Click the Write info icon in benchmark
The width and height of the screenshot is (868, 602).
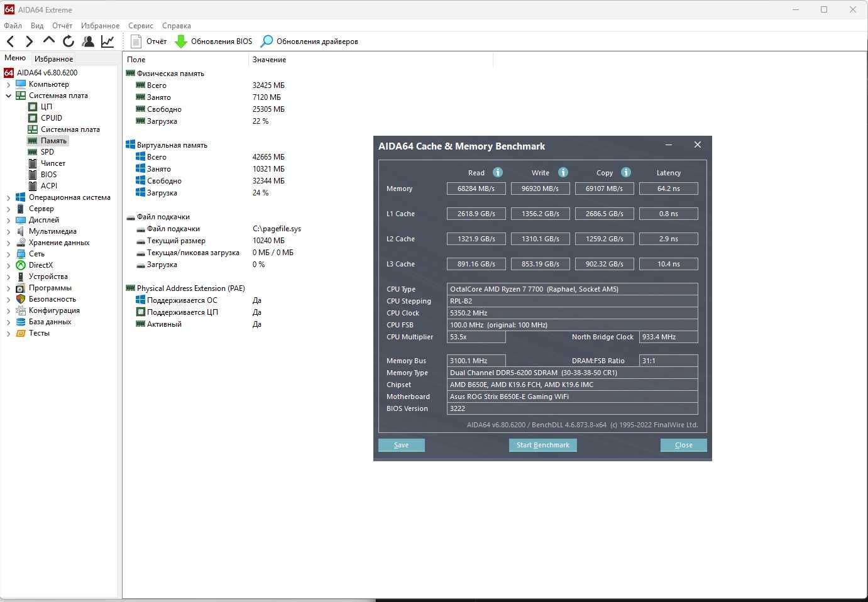click(563, 172)
